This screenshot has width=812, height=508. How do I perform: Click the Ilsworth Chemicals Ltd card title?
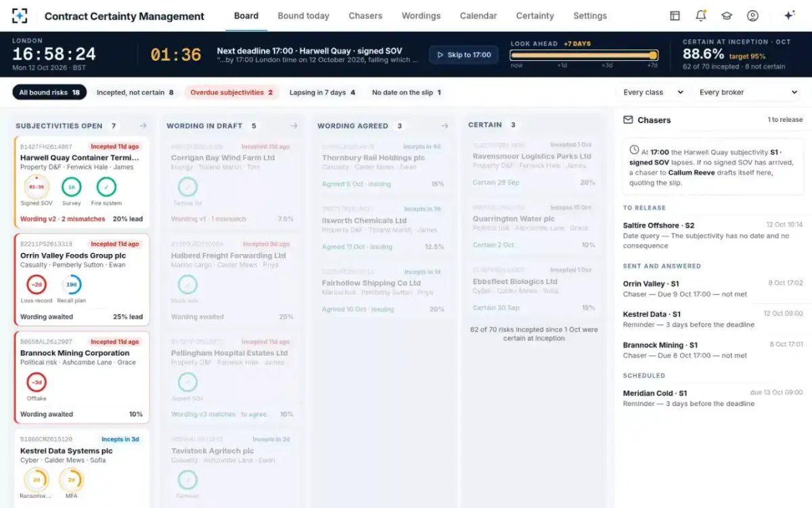point(364,220)
